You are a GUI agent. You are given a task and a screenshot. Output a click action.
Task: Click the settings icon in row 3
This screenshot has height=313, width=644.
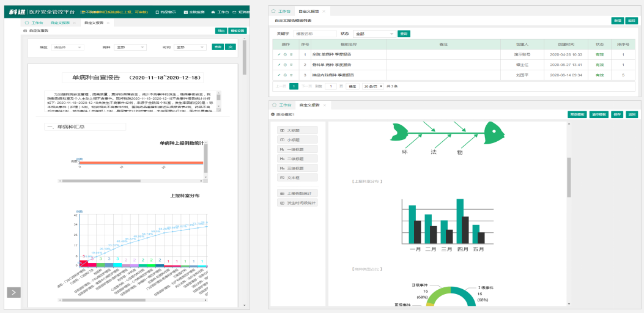(x=285, y=75)
